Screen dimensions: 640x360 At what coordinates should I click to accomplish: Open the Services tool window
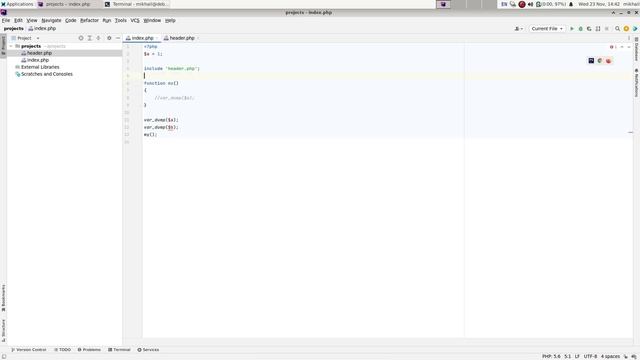point(148,350)
